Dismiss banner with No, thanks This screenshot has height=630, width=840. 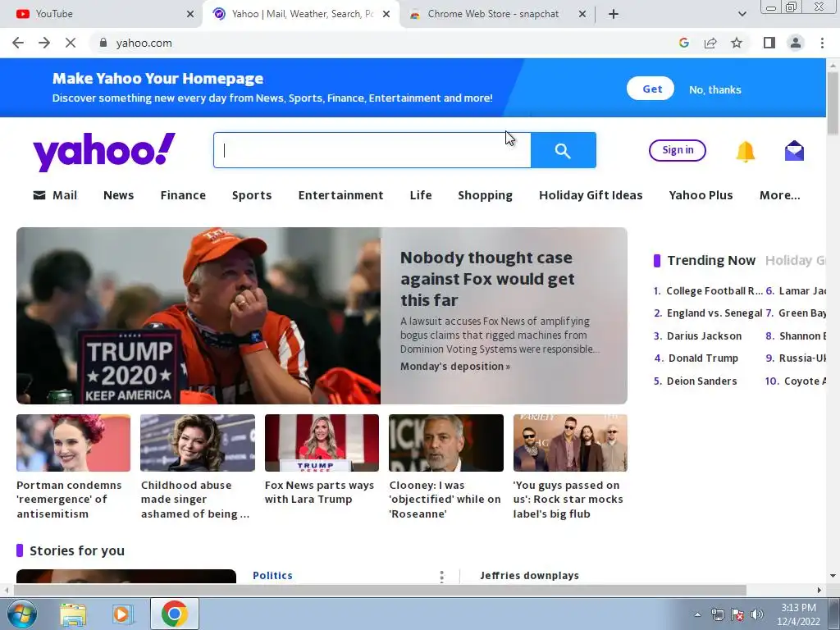(715, 89)
